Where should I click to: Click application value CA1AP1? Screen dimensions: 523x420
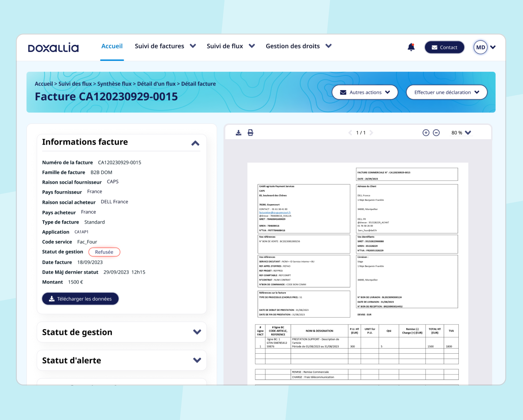click(81, 232)
